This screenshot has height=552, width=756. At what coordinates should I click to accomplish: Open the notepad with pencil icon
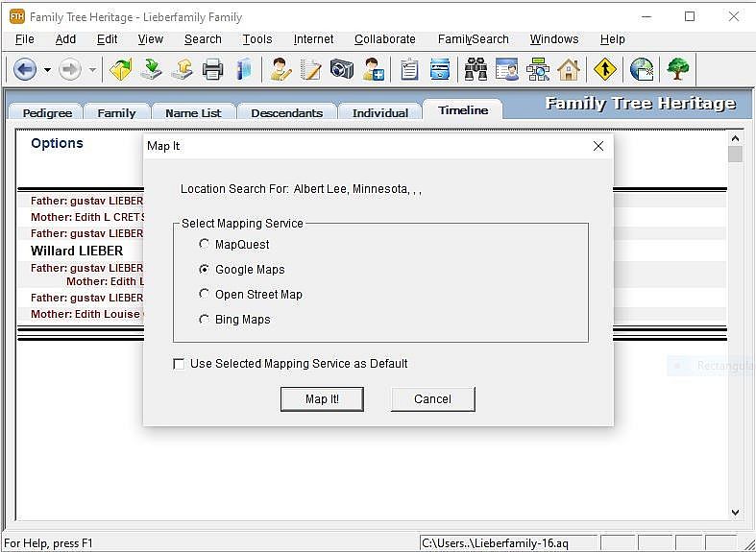(311, 69)
